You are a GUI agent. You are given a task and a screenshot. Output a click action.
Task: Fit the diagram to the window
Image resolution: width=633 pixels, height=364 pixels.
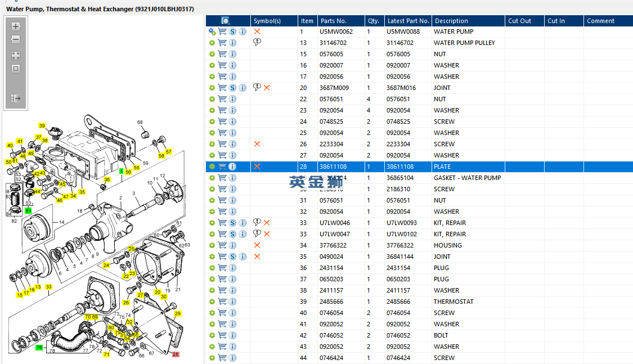click(16, 69)
